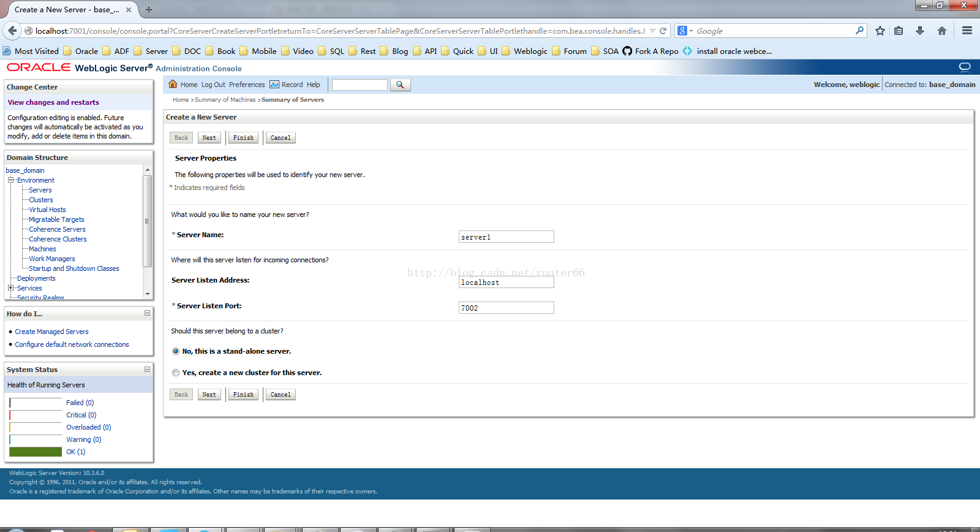Click the Server Listen Address field

click(507, 282)
